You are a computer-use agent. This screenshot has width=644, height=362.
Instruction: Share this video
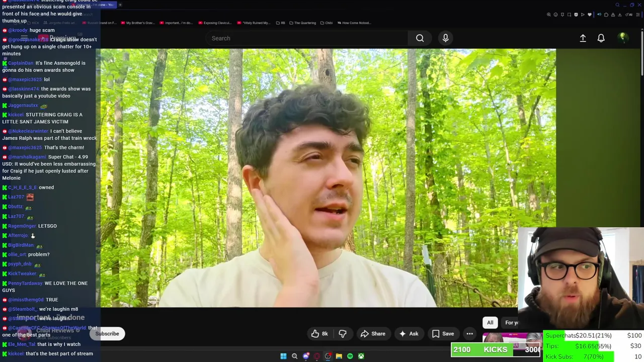point(373,334)
